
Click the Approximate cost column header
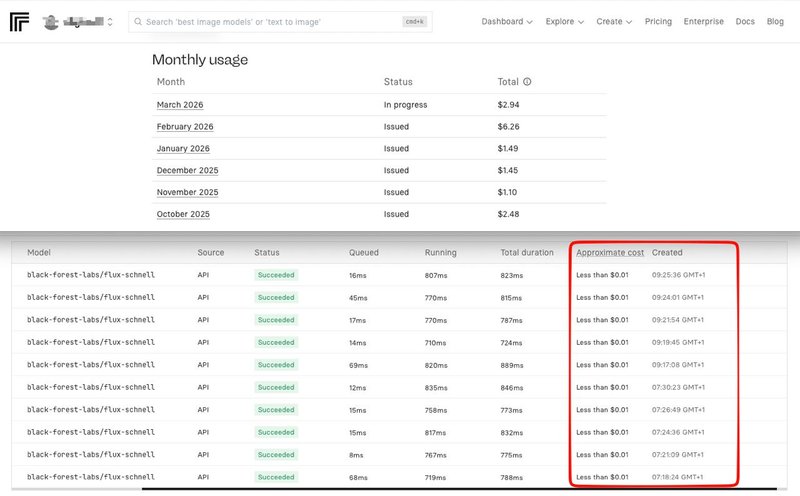610,253
